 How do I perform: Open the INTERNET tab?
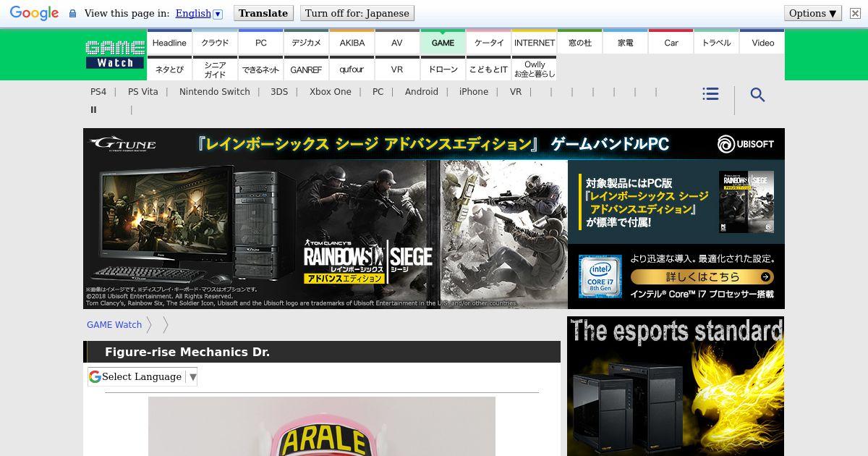(x=535, y=43)
